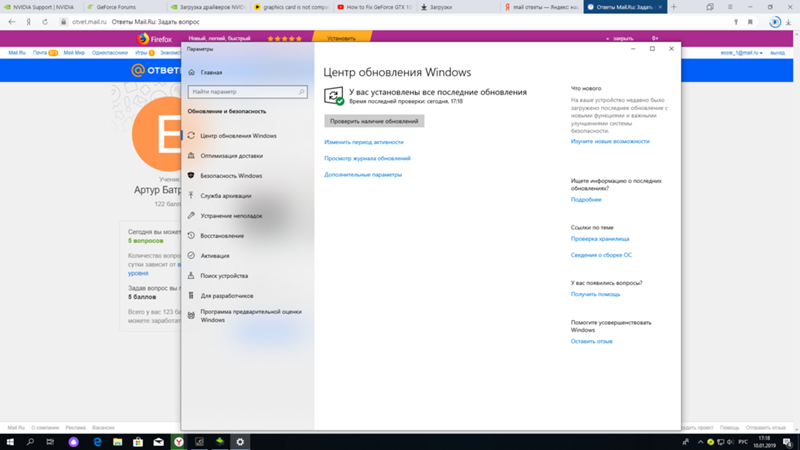Switch to How to Fix GeForce GTX tab
Screen dimensions: 800x450
[374, 7]
